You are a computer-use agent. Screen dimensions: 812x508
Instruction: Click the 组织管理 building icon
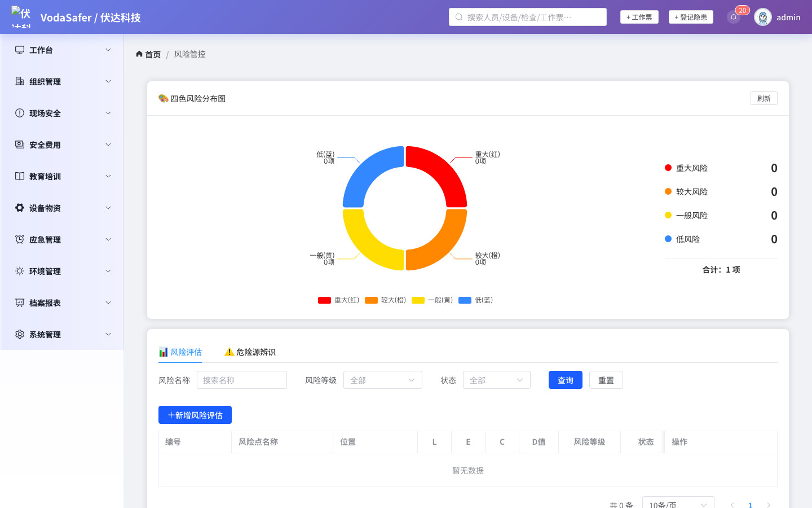pyautogui.click(x=20, y=81)
